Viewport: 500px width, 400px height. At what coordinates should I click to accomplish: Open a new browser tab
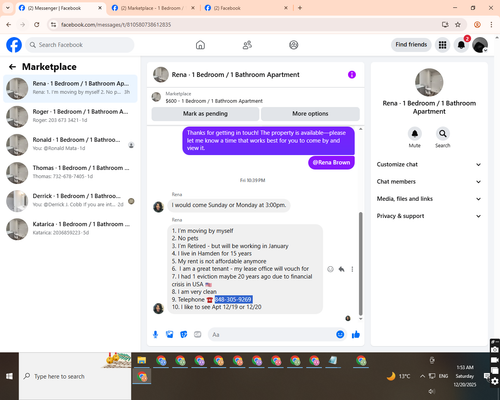[x=300, y=8]
